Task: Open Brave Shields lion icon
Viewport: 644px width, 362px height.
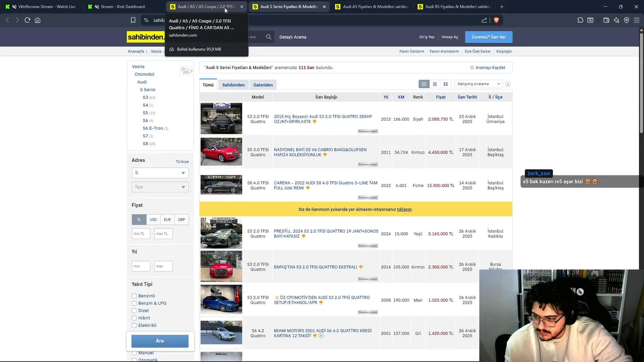Action: point(496,20)
